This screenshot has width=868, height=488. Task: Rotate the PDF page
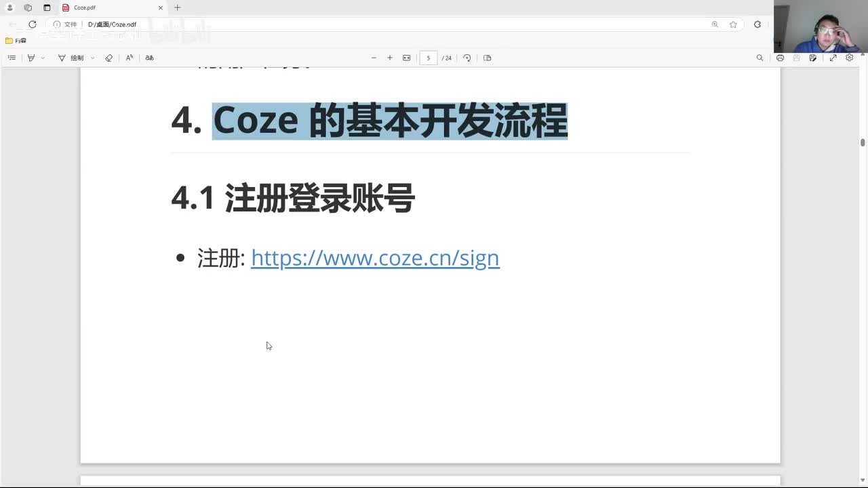tap(467, 58)
